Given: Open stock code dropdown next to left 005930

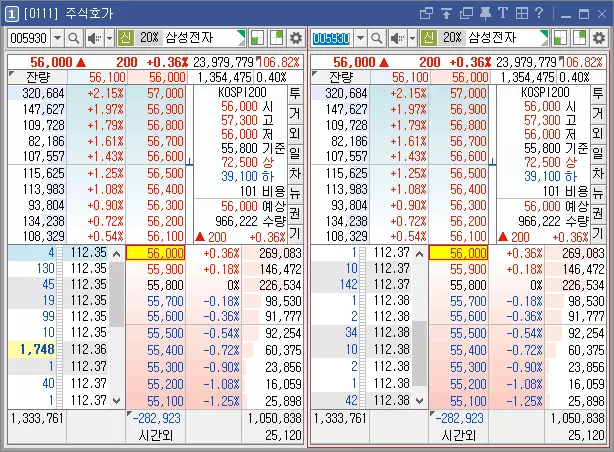Looking at the screenshot, I should point(57,38).
